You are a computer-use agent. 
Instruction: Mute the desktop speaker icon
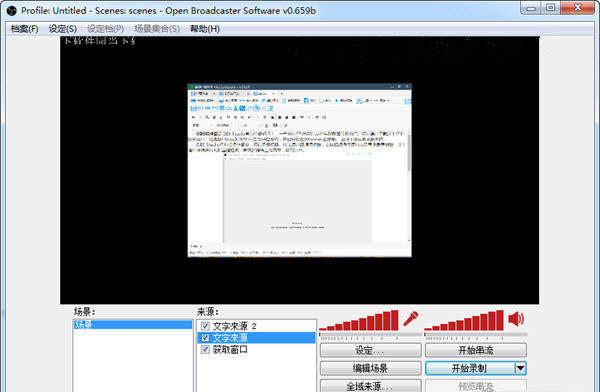pos(516,318)
